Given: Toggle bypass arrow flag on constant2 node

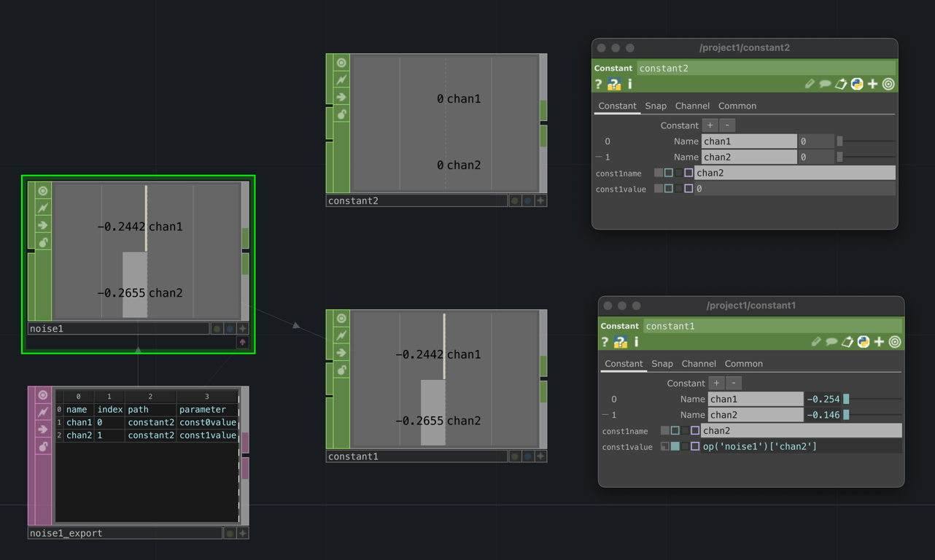Looking at the screenshot, I should click(341, 97).
